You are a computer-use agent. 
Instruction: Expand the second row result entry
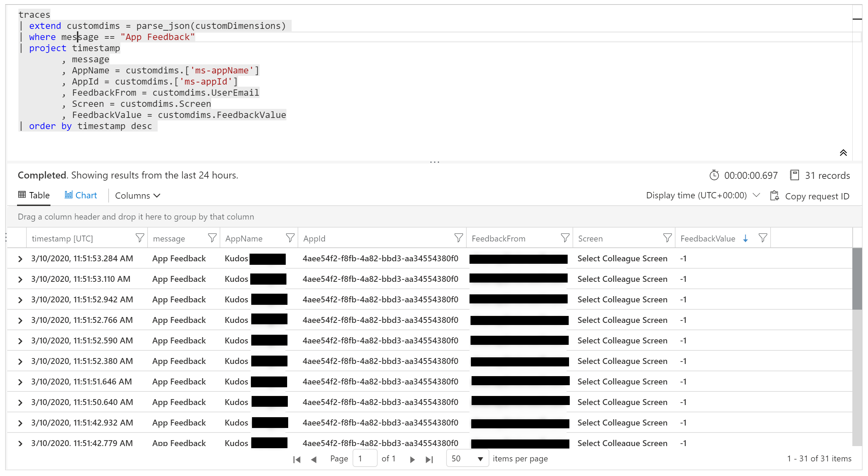[21, 279]
